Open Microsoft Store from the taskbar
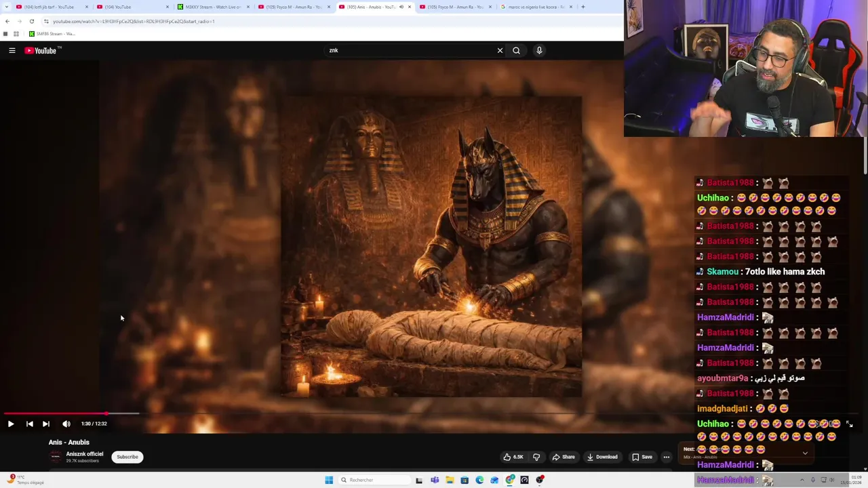Viewport: 868px width, 488px height. 465,480
